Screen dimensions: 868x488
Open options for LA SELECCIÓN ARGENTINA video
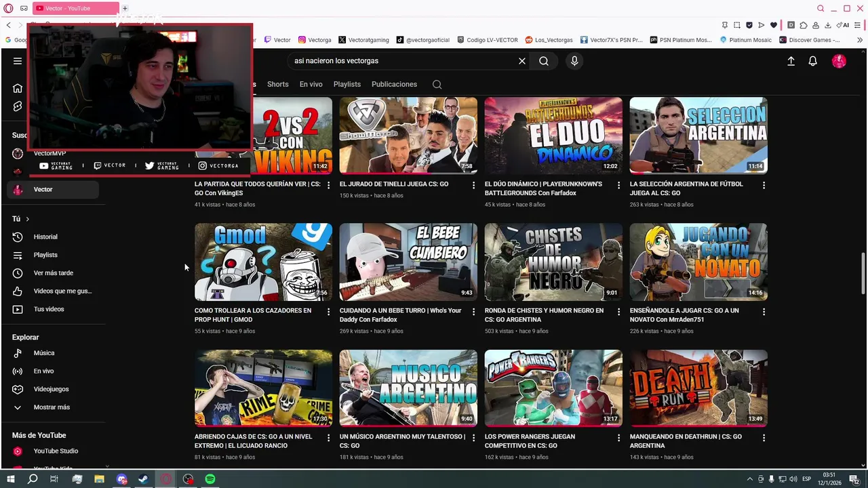coord(764,185)
